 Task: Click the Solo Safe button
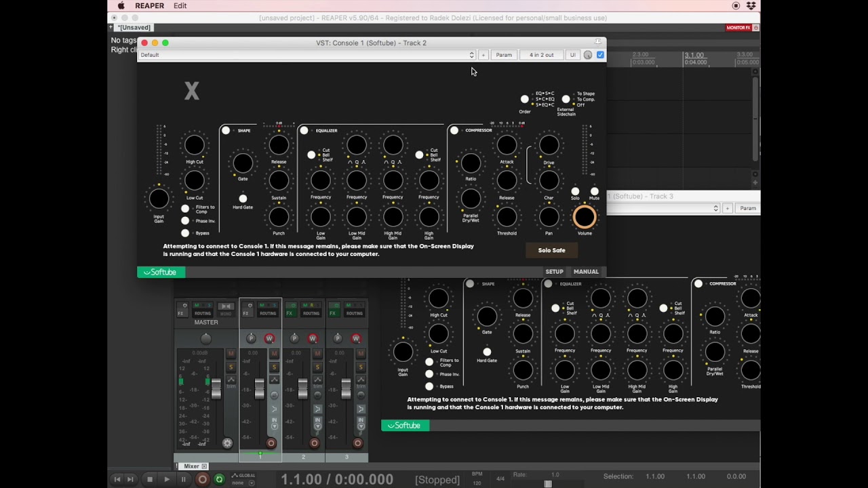(x=551, y=250)
